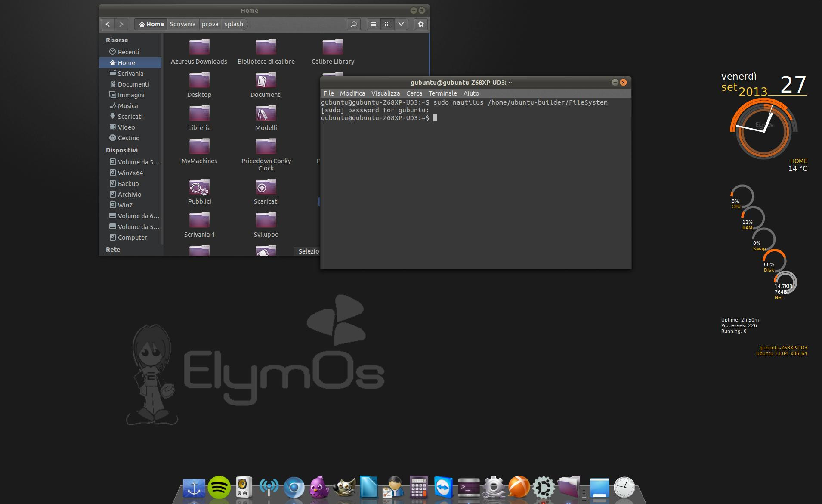Open the terminal icon in the dock

coord(469,488)
